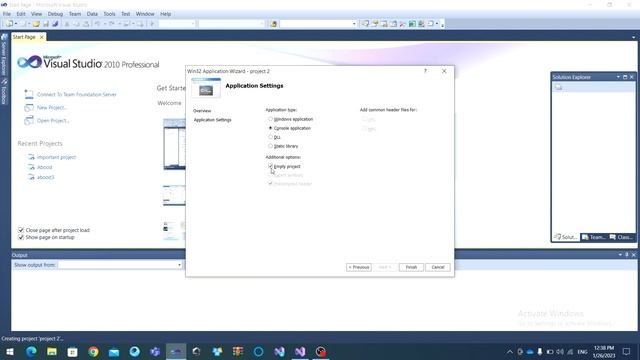Click the properties icon in Solution Explorer panel
Image resolution: width=640 pixels, height=360 pixels.
(558, 87)
